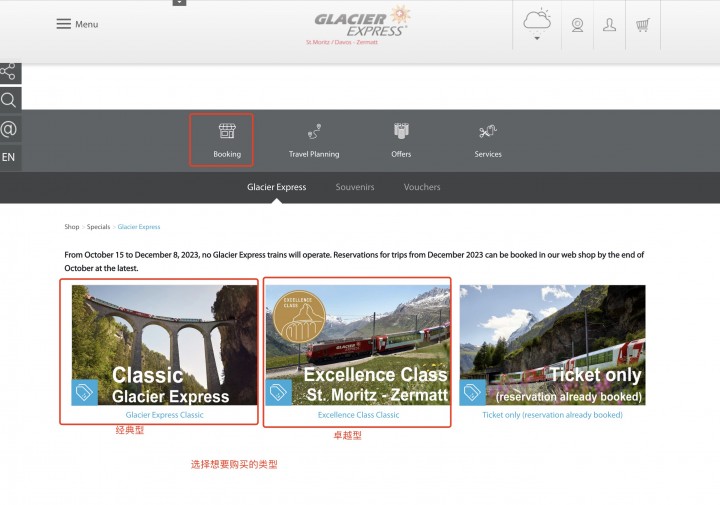Open the user account icon
720x505 pixels.
click(x=609, y=25)
